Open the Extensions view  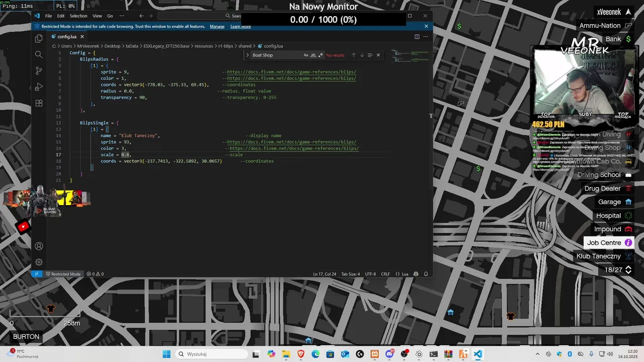39,103
